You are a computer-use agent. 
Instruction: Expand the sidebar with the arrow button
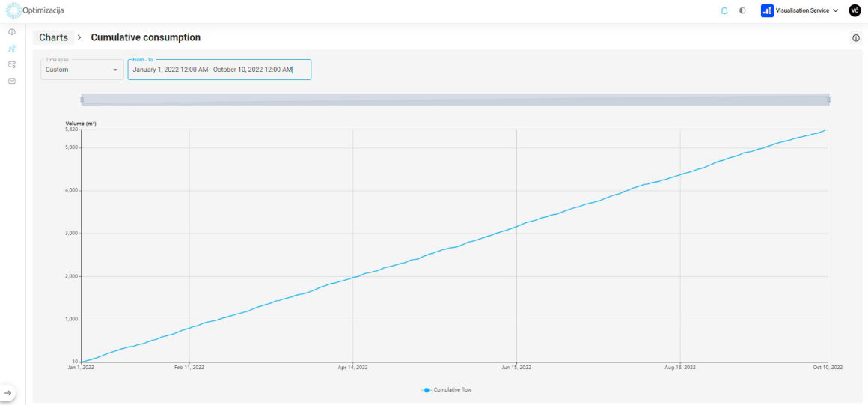[x=8, y=392]
